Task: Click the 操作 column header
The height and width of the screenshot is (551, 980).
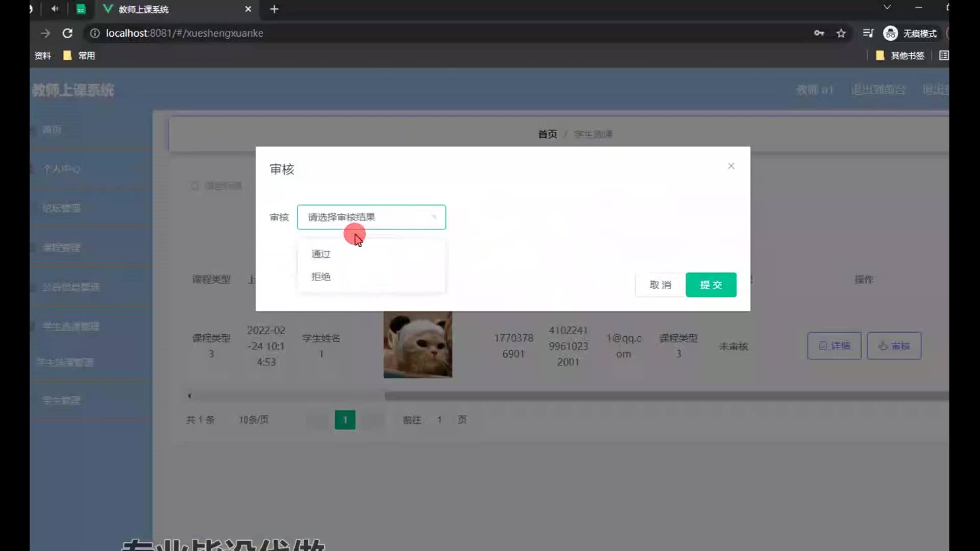Action: (x=864, y=280)
